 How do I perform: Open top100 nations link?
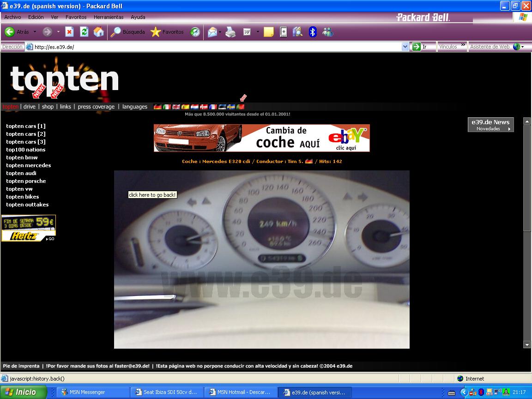(x=26, y=150)
